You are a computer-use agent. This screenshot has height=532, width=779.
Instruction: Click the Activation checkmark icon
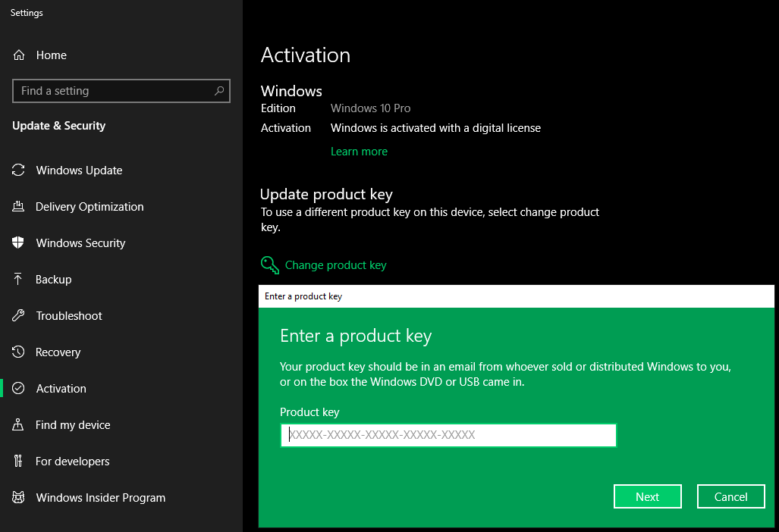18,388
